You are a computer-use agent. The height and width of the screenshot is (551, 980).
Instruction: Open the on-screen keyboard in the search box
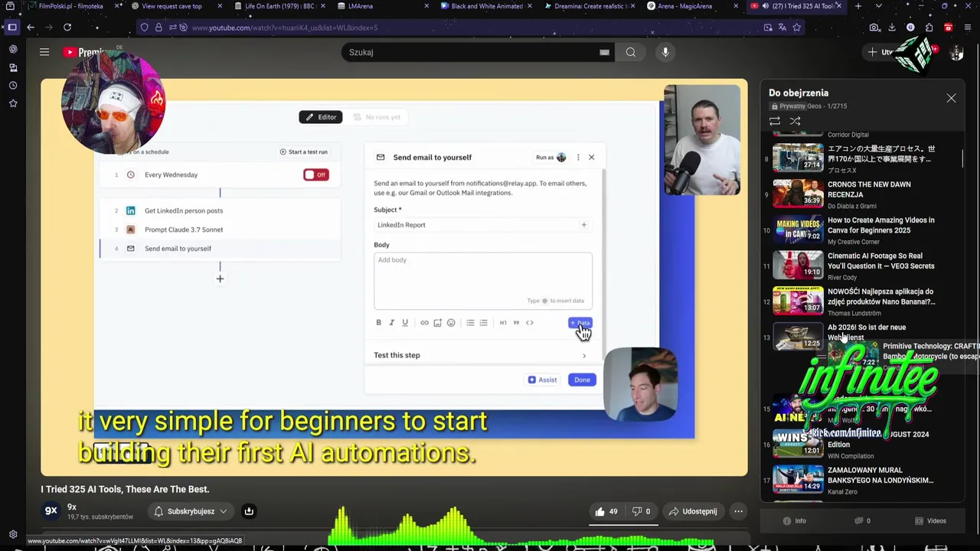click(604, 52)
